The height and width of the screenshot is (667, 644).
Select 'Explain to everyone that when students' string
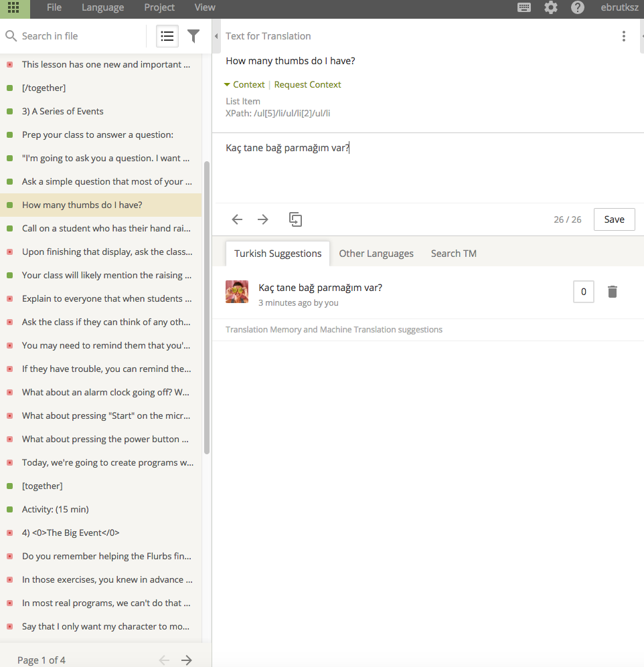tap(101, 298)
